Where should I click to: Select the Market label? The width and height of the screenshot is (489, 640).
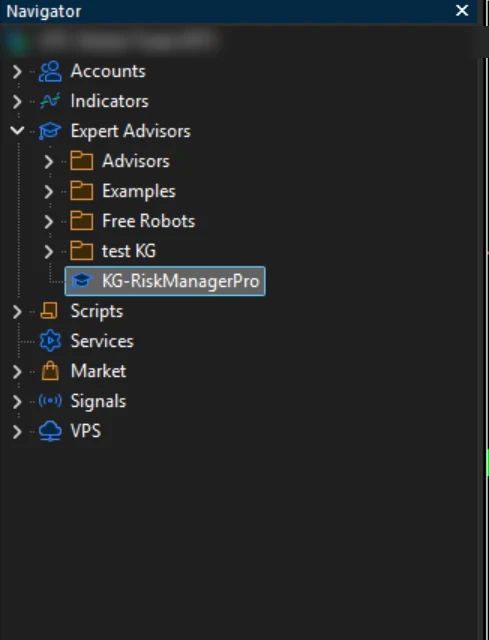(98, 371)
